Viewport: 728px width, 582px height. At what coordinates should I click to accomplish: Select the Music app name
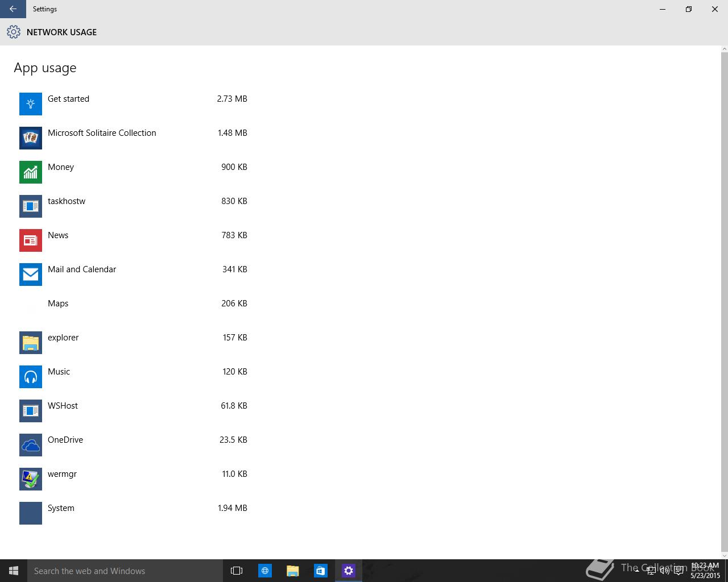pos(59,372)
